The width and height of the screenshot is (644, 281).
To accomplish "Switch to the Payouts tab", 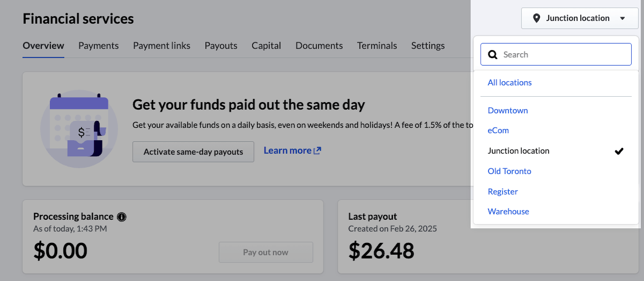I will pos(221,46).
